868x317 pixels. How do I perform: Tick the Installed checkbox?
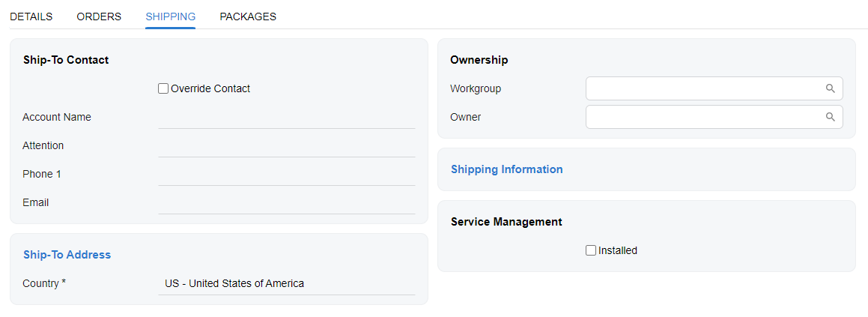591,250
